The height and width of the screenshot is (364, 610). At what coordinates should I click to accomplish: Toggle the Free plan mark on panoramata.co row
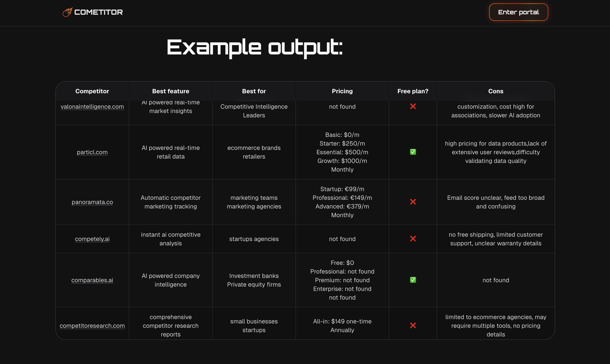pyautogui.click(x=413, y=202)
